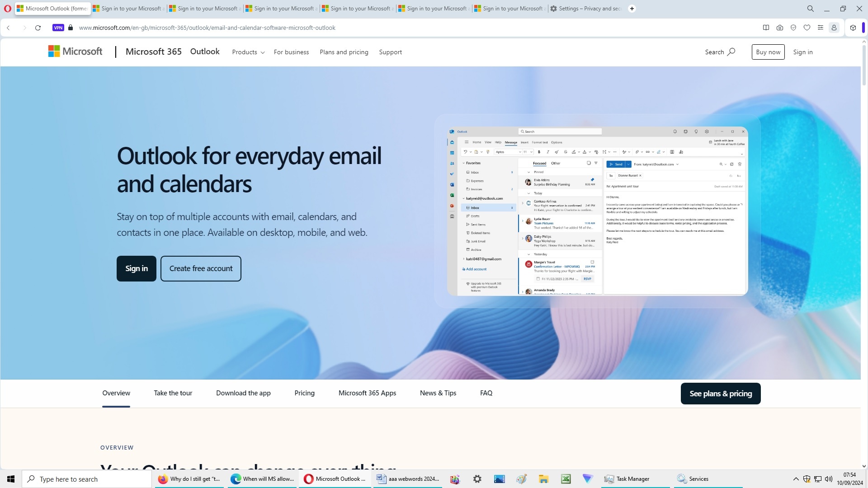Add page to bookmarks with heart icon
The image size is (868, 488).
click(807, 28)
